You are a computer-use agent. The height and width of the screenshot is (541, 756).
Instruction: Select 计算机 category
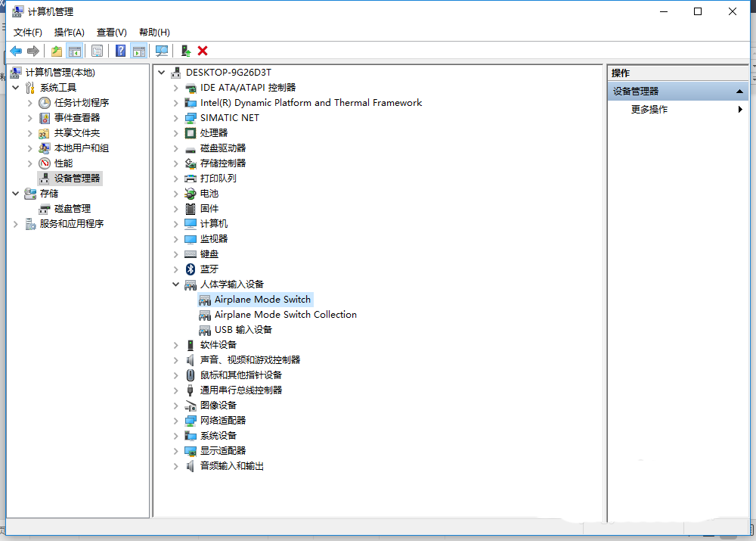[x=214, y=224]
